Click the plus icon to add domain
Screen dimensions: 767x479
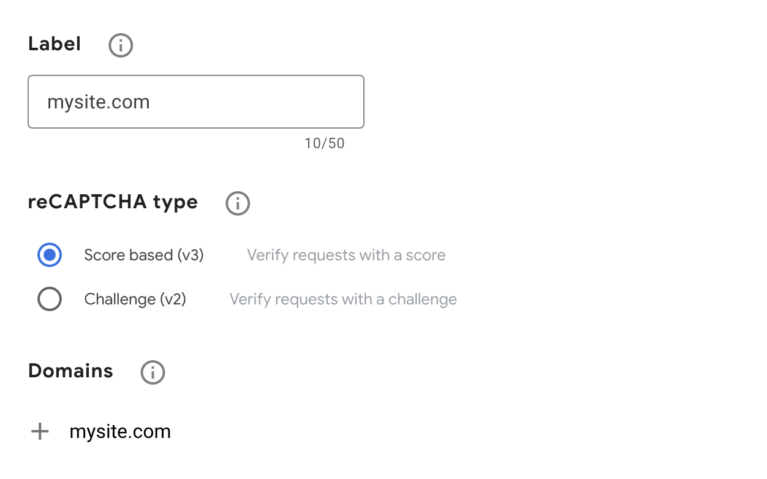click(40, 432)
